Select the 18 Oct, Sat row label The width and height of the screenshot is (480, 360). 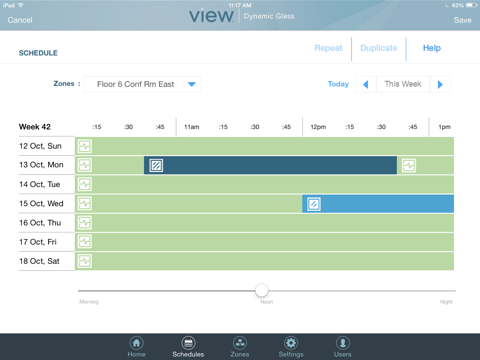(39, 261)
